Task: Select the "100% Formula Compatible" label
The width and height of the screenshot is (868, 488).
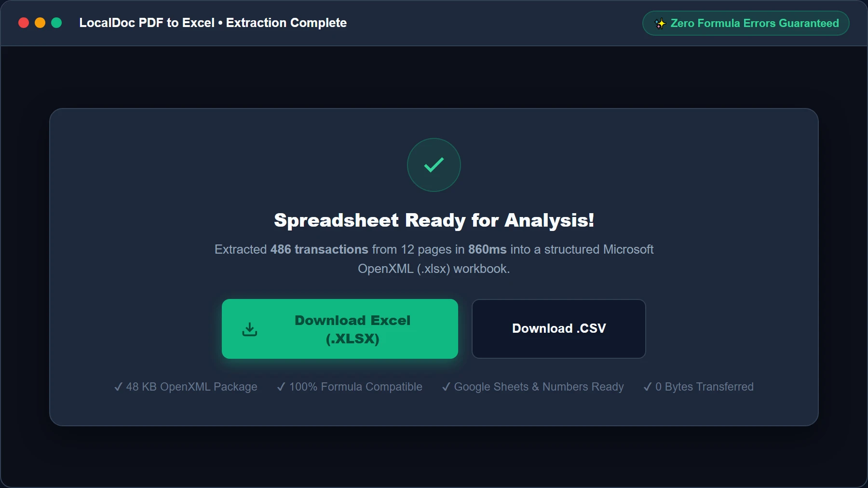Action: 350,387
